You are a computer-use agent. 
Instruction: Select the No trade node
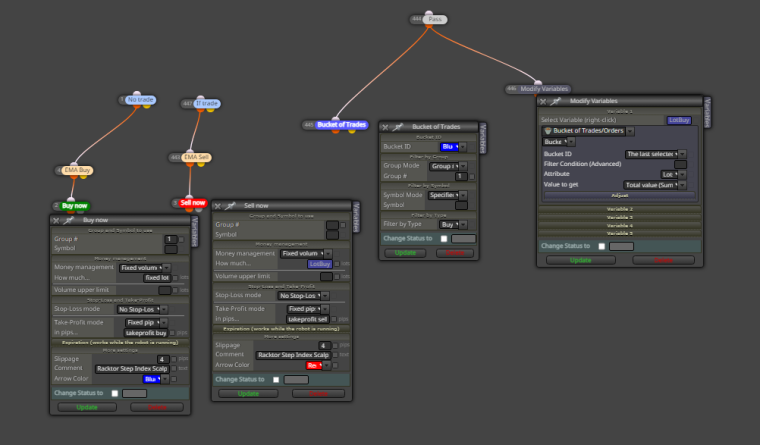(x=140, y=100)
